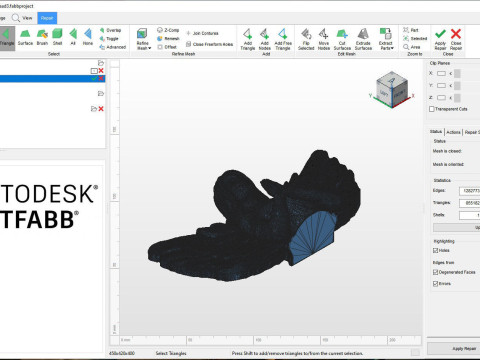The width and height of the screenshot is (480, 360).
Task: Zoom to Area
Action: [x=411, y=47]
